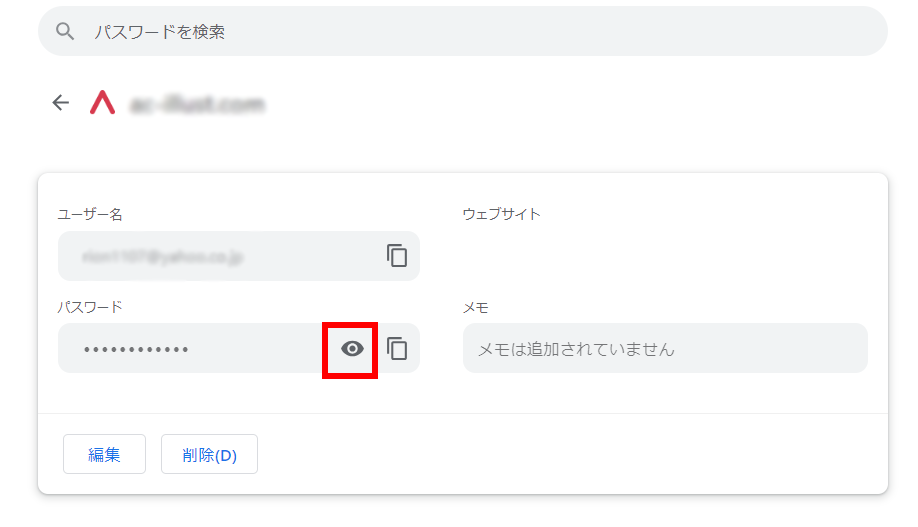Click the ウェブサイト label
The width and height of the screenshot is (918, 527).
(501, 214)
